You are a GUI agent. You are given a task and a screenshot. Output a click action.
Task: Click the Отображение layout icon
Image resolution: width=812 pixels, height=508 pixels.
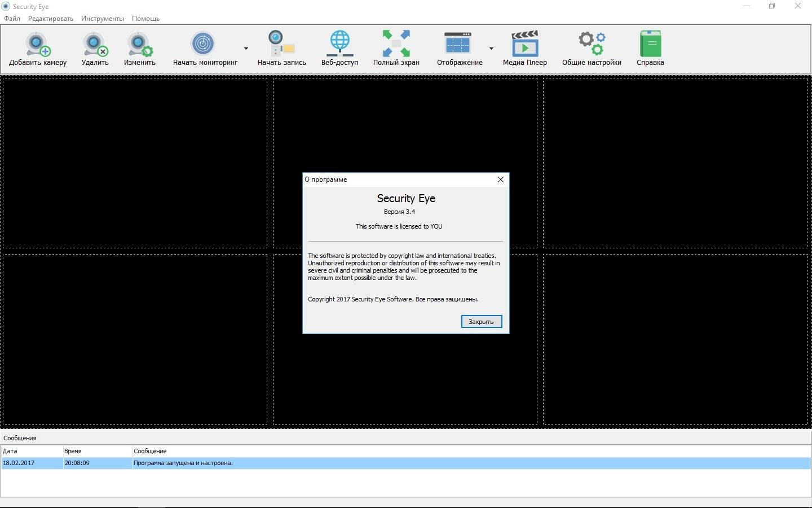click(x=458, y=43)
